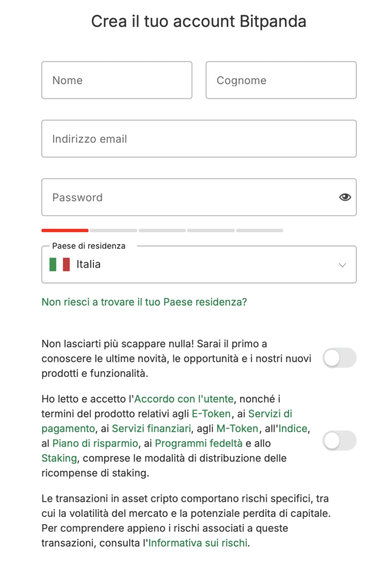Screen dimensions: 392x566
Task: Open the Programmi fedeltà link
Action: tap(198, 443)
